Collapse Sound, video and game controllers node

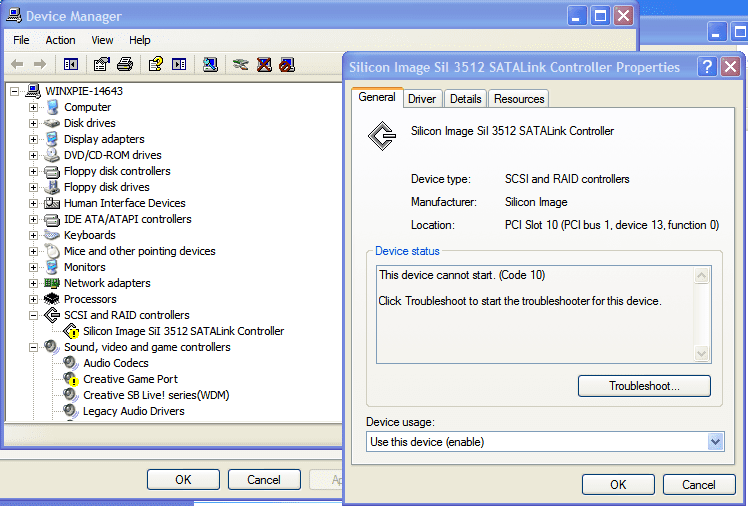point(33,347)
